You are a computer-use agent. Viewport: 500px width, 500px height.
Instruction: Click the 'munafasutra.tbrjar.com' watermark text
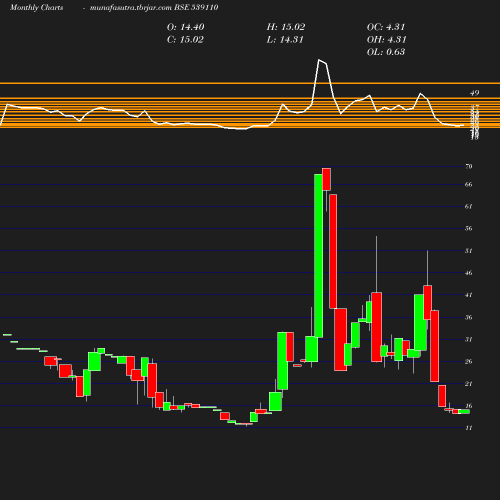click(x=131, y=7)
